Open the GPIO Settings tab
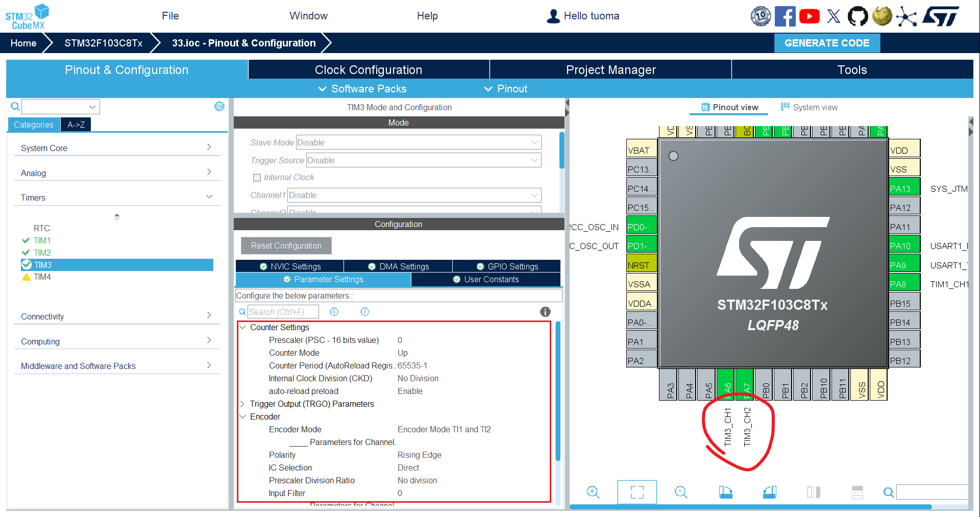 pos(507,266)
